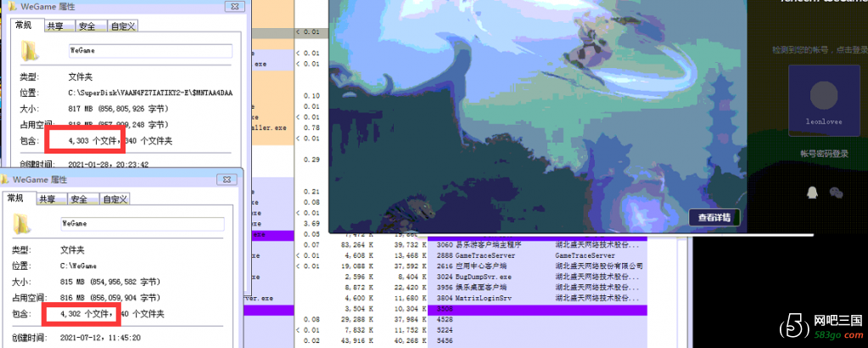Screen dimensions: 868x348
Task: Click folder name field in upper properties
Action: pyautogui.click(x=150, y=50)
